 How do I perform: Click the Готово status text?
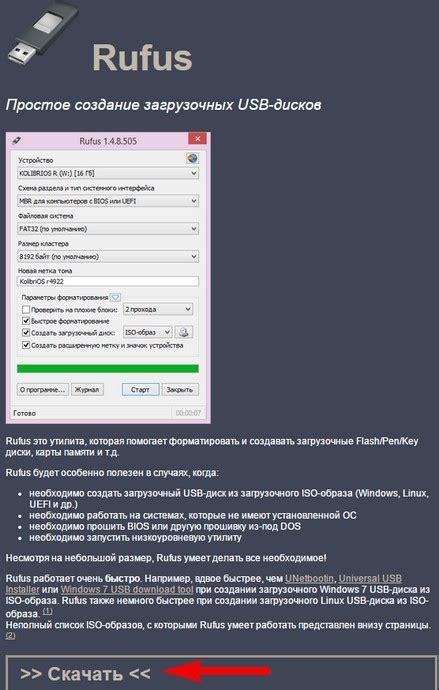point(25,413)
